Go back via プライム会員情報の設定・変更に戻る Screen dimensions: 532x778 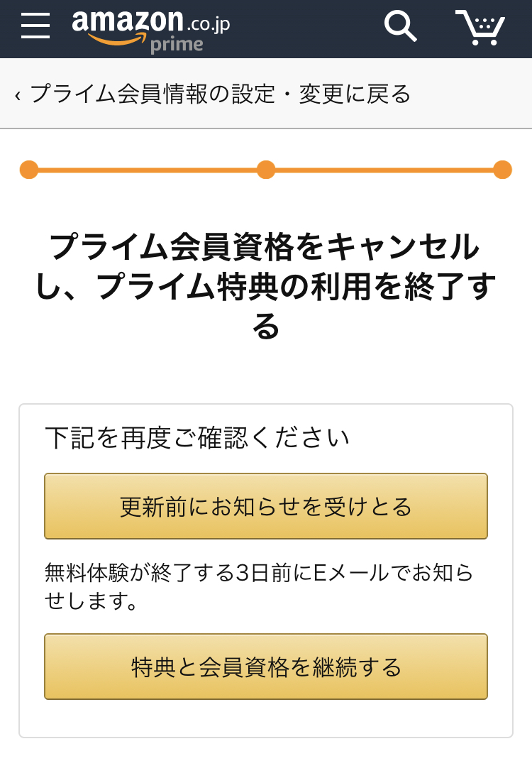(x=221, y=94)
